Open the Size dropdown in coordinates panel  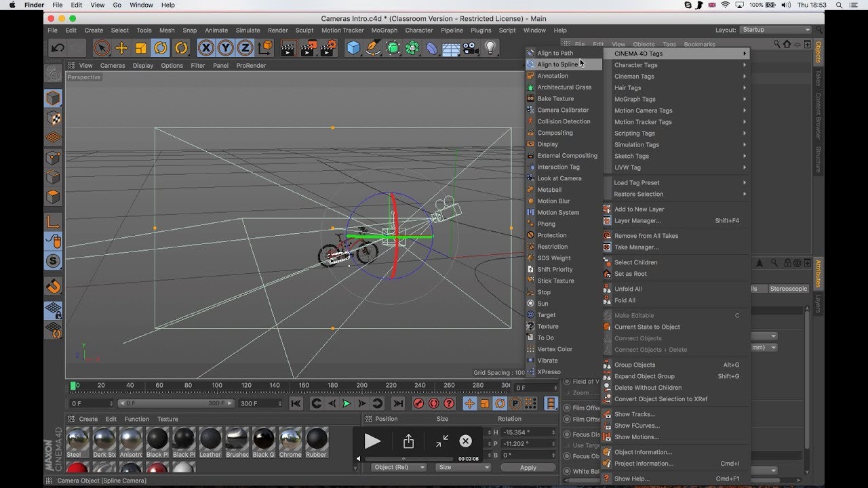tap(463, 467)
